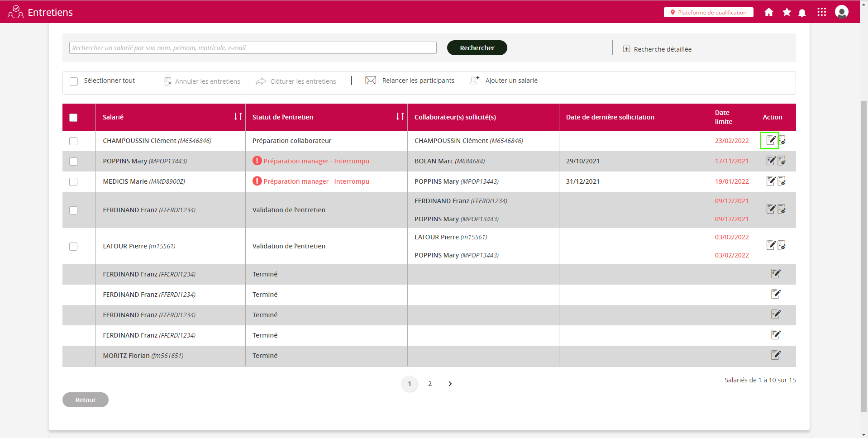Edit the MORITZ Florian interview

point(776,355)
